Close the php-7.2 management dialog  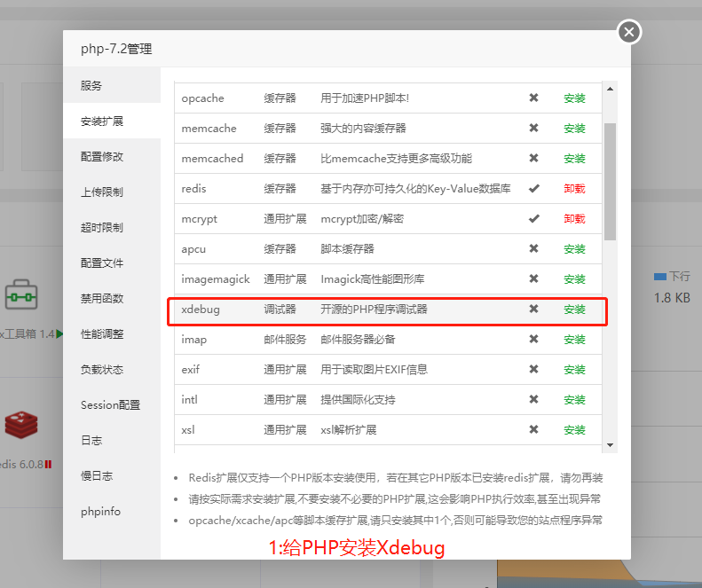[629, 32]
